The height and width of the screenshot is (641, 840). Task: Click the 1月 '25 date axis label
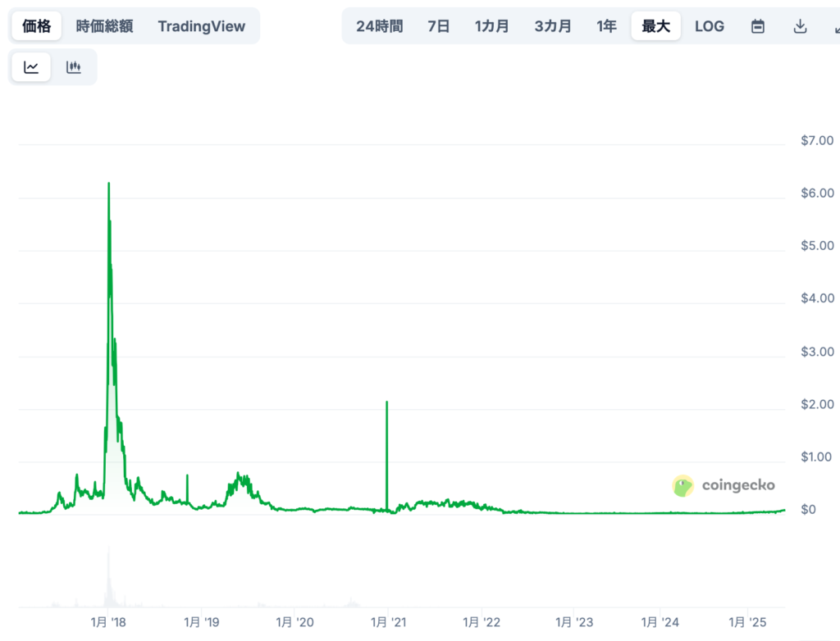747,621
